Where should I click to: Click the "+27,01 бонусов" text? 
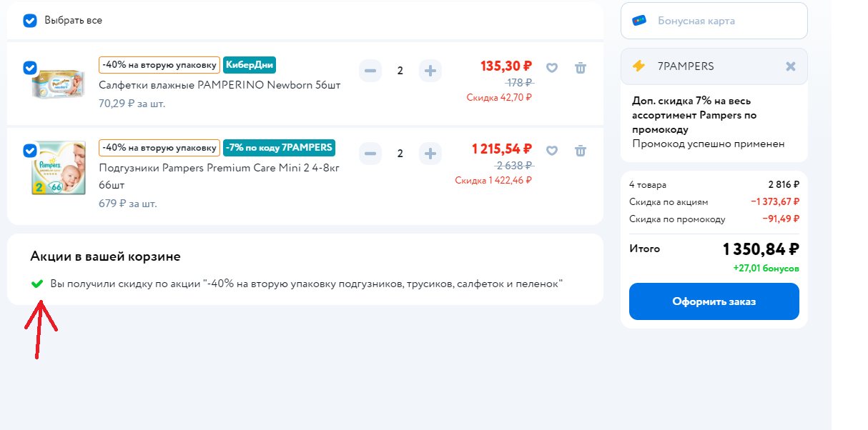click(766, 269)
